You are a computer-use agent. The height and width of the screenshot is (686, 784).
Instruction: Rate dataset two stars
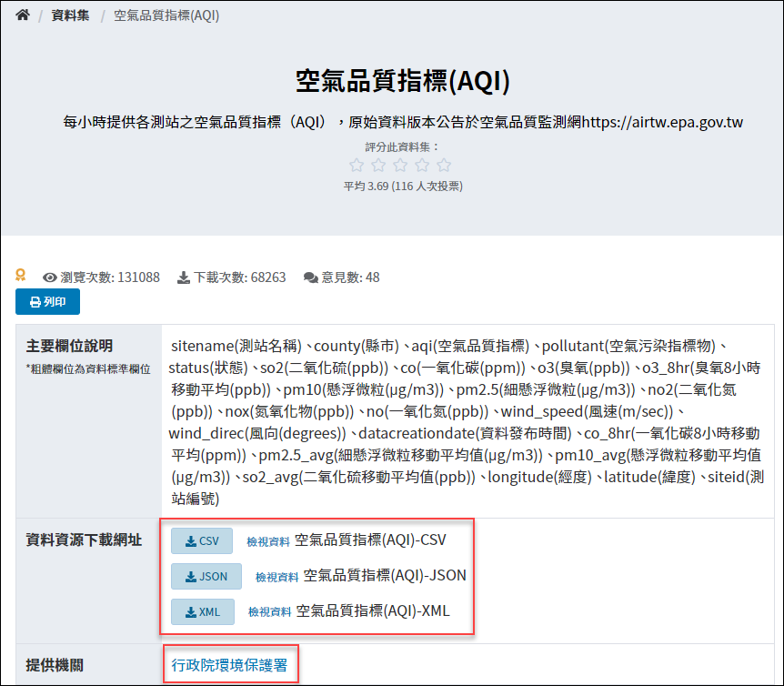(x=378, y=165)
